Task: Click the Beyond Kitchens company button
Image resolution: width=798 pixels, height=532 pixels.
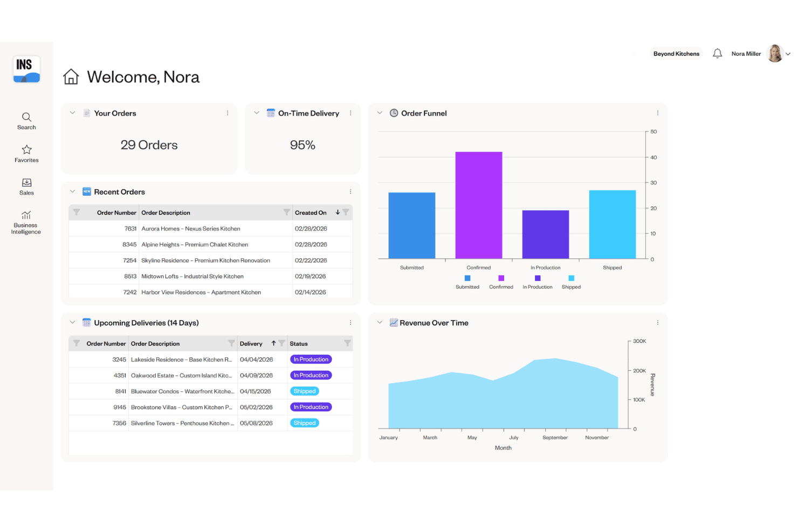Action: 676,54
